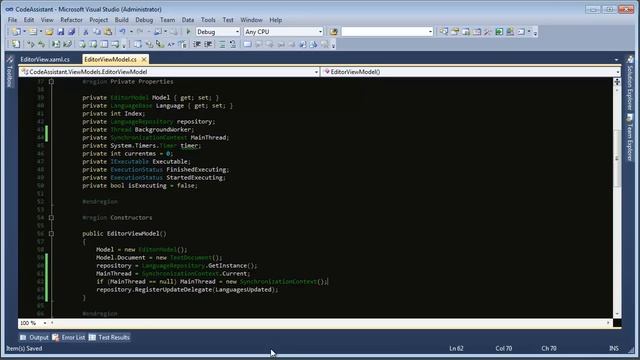The image size is (640, 360).
Task: Show the Test Results panel
Action: [x=109, y=337]
